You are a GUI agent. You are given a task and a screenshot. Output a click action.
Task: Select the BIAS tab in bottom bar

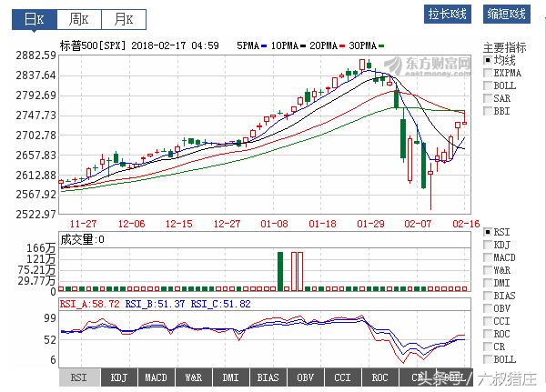268,377
